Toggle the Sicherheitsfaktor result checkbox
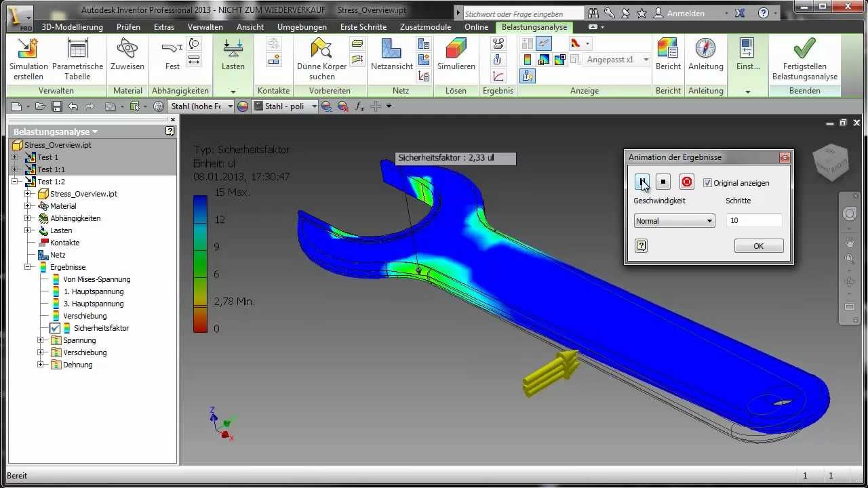This screenshot has height=488, width=868. [56, 328]
